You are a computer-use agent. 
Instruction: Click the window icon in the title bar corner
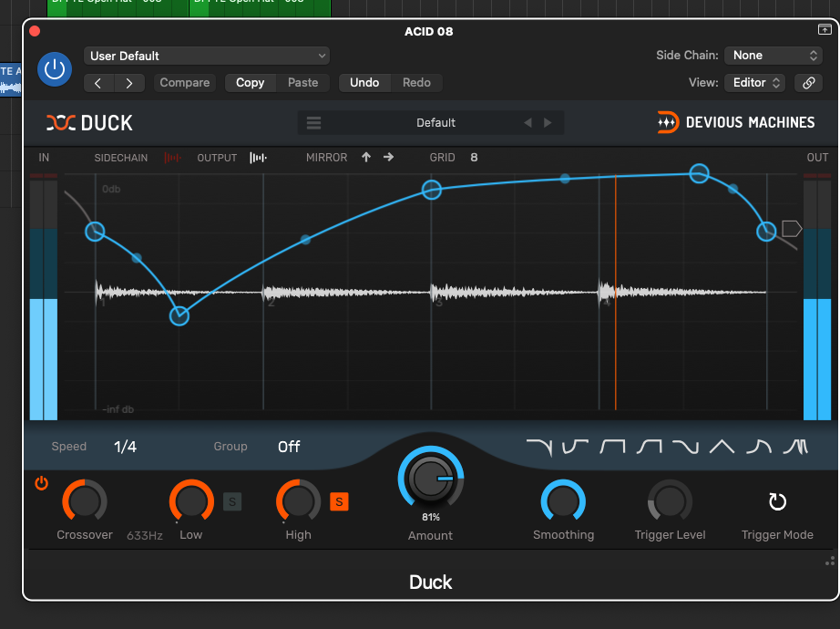(825, 29)
